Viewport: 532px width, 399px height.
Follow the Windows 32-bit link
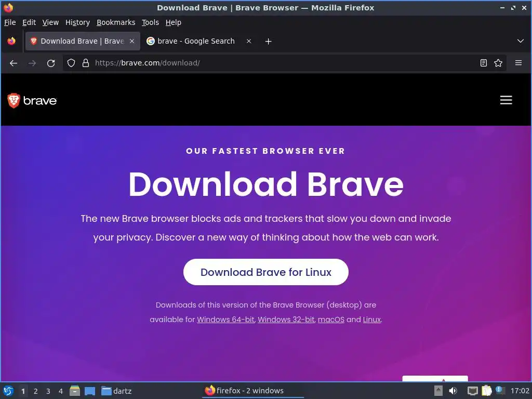point(286,320)
